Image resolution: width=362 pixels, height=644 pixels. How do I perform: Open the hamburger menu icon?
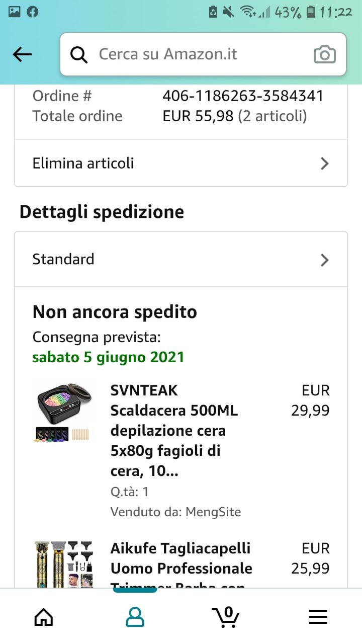point(318,617)
